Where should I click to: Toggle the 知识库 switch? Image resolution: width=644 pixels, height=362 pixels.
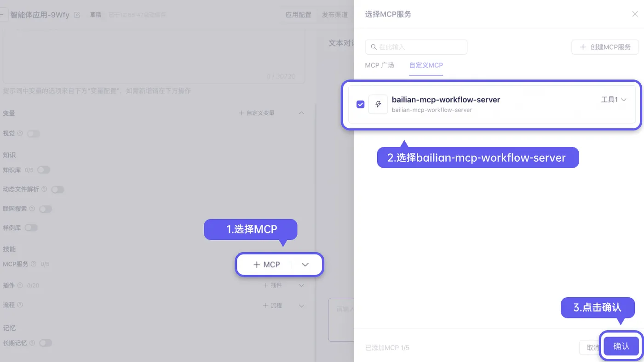[44, 170]
